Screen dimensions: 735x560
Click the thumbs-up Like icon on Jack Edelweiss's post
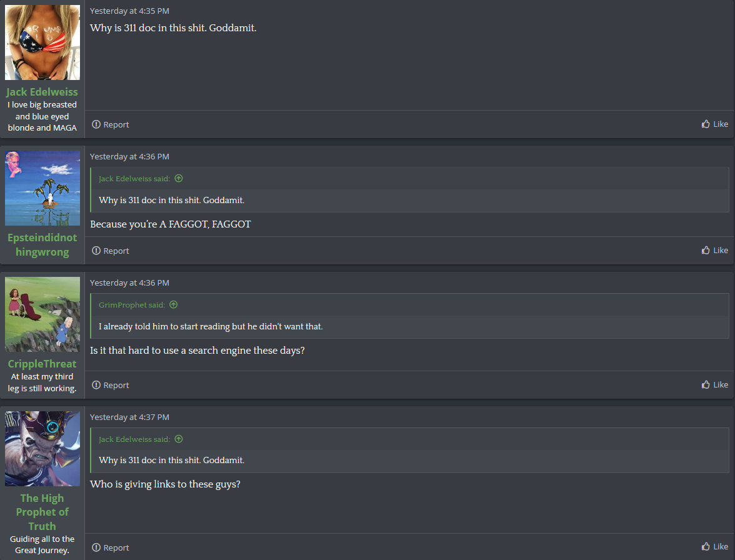pos(706,124)
